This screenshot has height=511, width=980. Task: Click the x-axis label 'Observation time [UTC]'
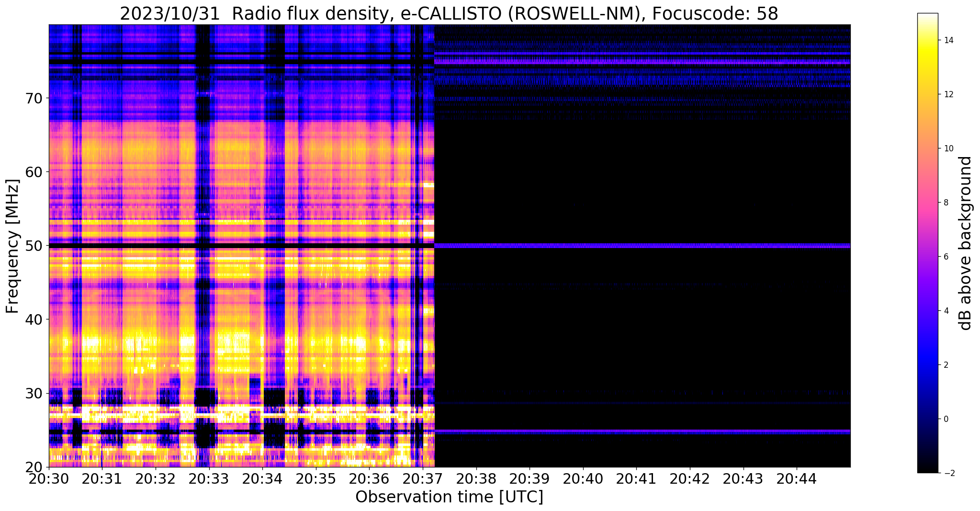tap(449, 497)
